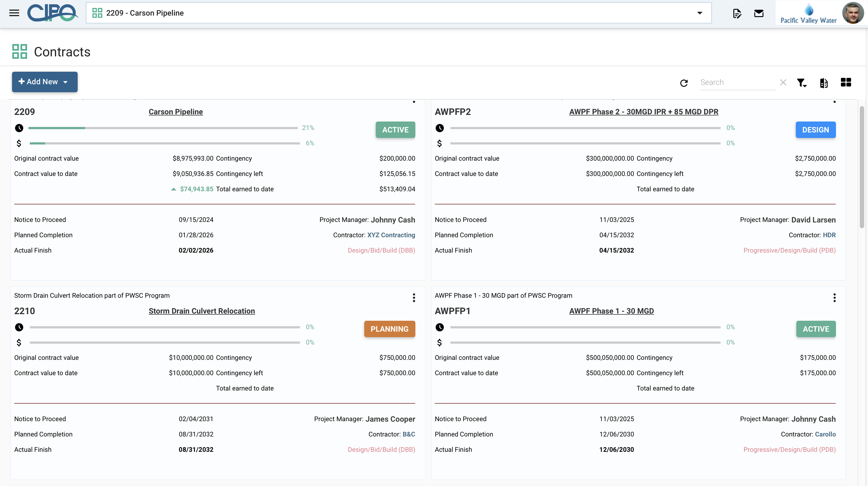This screenshot has height=486, width=868.
Task: Open the Carson Pipeline contract link
Action: tap(176, 112)
